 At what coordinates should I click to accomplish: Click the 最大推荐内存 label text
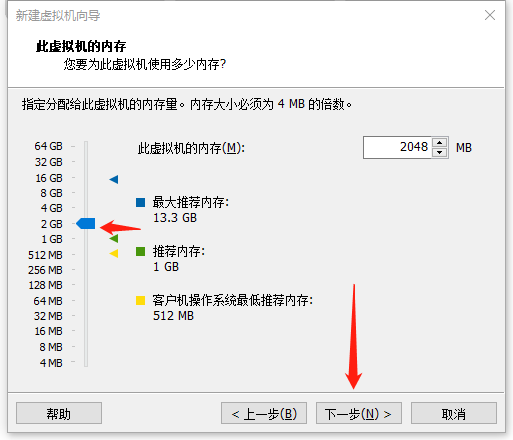coord(191,202)
